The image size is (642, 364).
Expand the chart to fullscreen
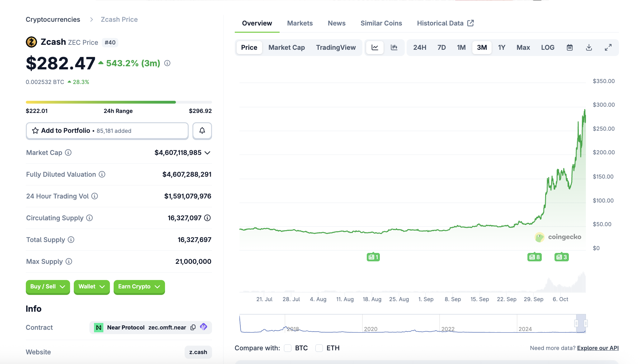pos(608,48)
